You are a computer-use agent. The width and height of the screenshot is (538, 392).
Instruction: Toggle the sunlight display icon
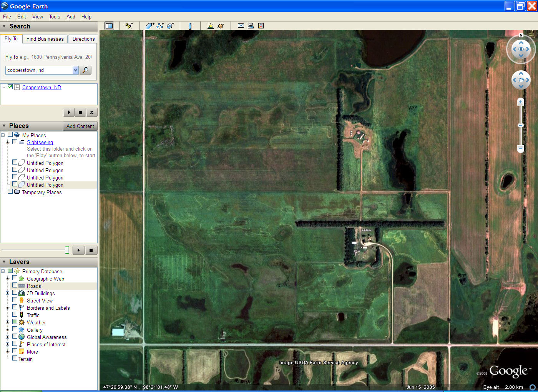(210, 26)
